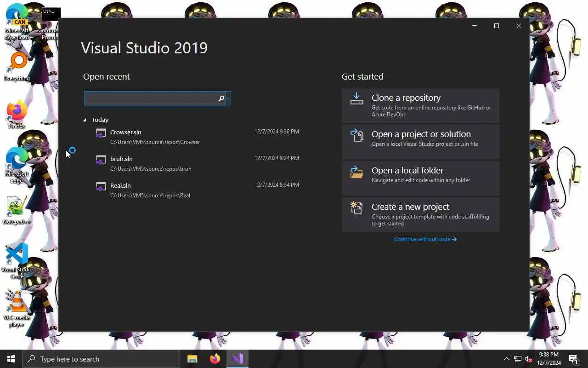This screenshot has width=588, height=368.
Task: Follow the Continue without code link
Action: click(x=425, y=239)
